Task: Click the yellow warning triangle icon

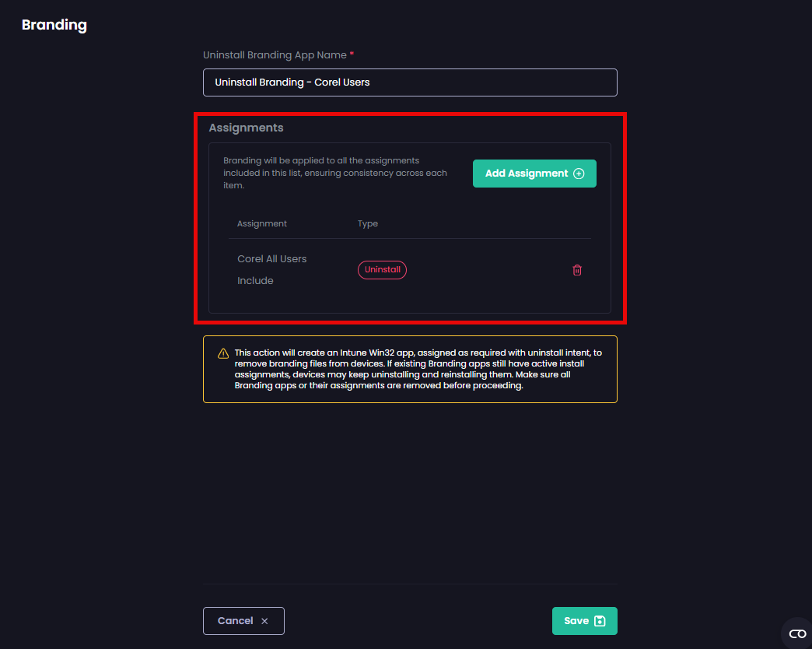Action: pos(223,353)
